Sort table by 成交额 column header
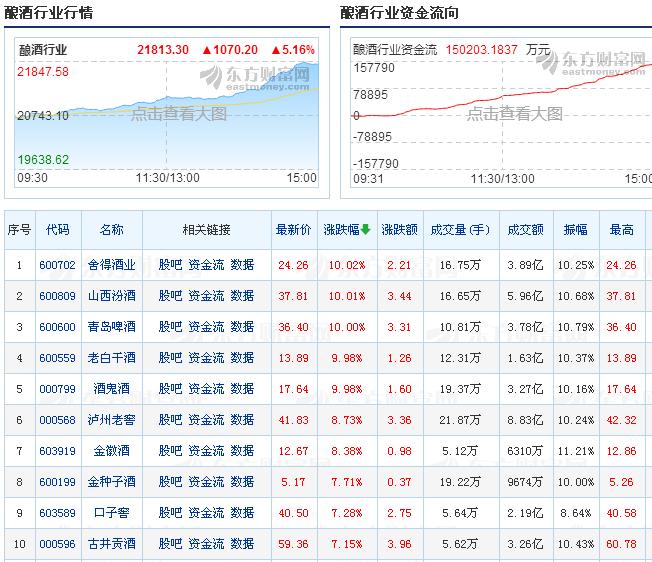Screen dimensions: 652x562 click(526, 229)
